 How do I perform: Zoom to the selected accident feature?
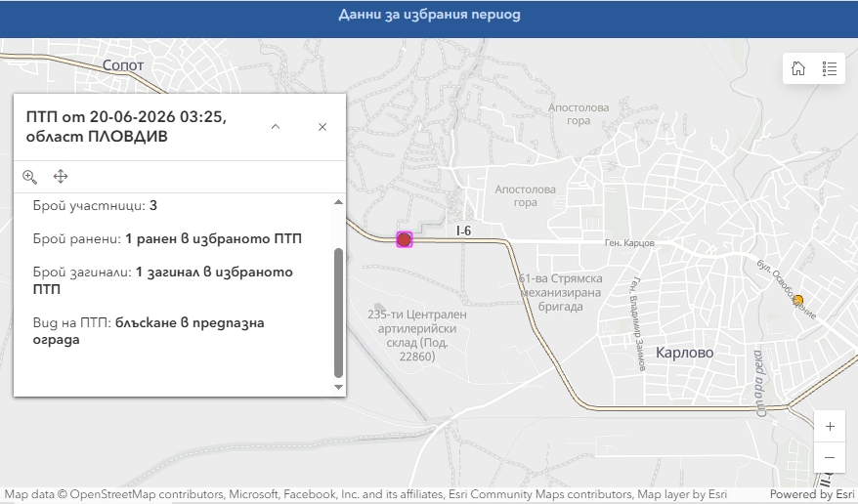coord(29,177)
